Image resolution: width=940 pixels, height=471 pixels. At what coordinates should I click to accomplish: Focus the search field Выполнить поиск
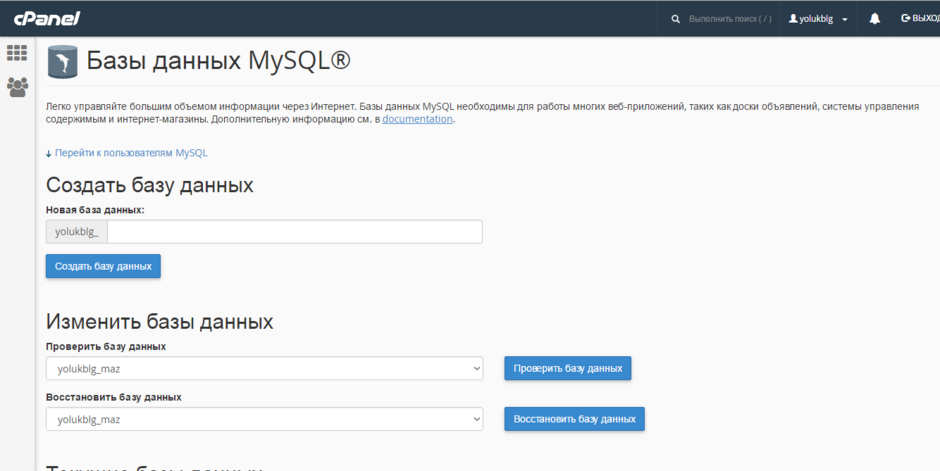pos(730,19)
